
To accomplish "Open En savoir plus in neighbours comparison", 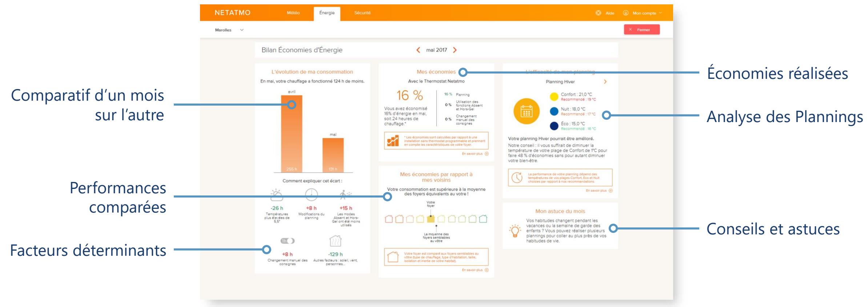I will [x=475, y=270].
